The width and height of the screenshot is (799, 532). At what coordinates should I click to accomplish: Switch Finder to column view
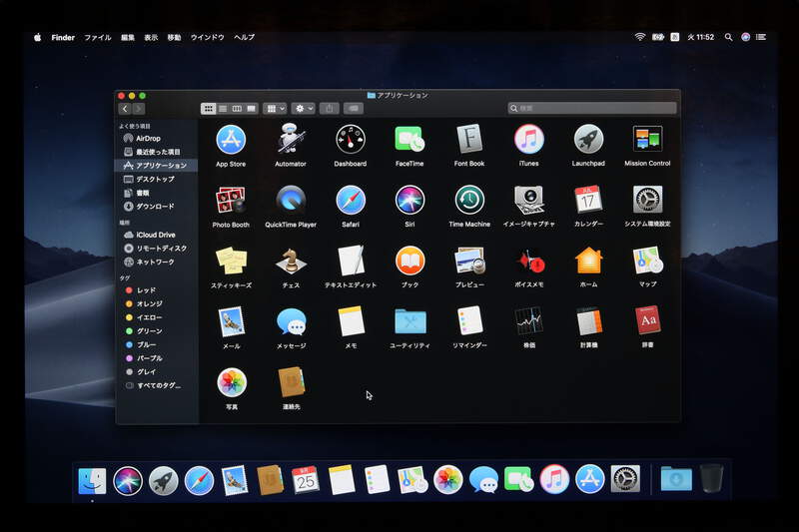coord(237,109)
